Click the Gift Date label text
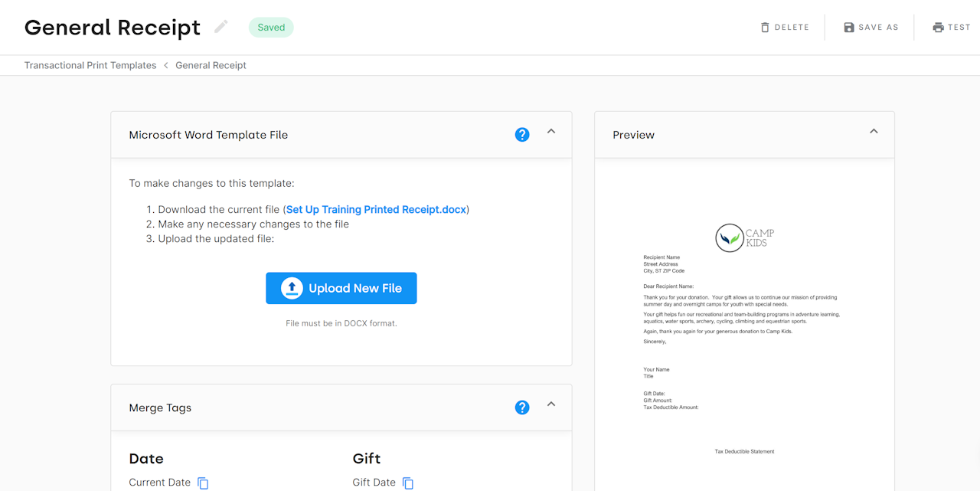Screen dimensions: 980x491 [374, 483]
